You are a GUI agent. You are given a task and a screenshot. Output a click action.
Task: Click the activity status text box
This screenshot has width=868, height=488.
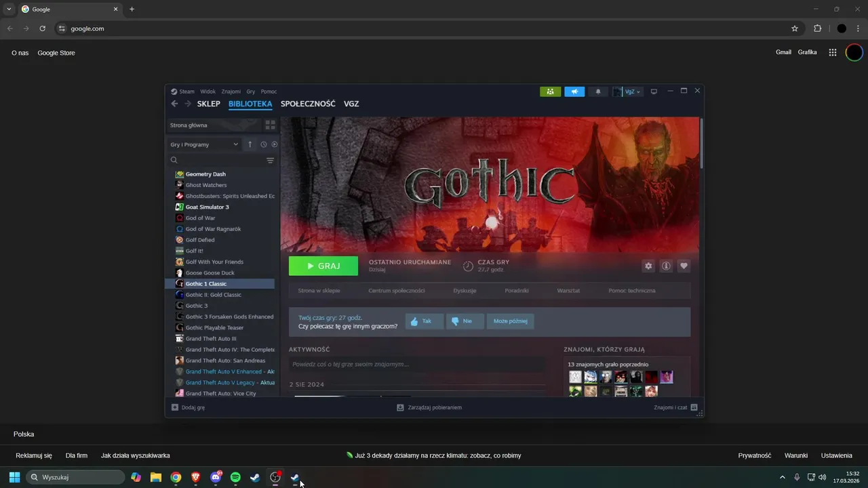(417, 365)
